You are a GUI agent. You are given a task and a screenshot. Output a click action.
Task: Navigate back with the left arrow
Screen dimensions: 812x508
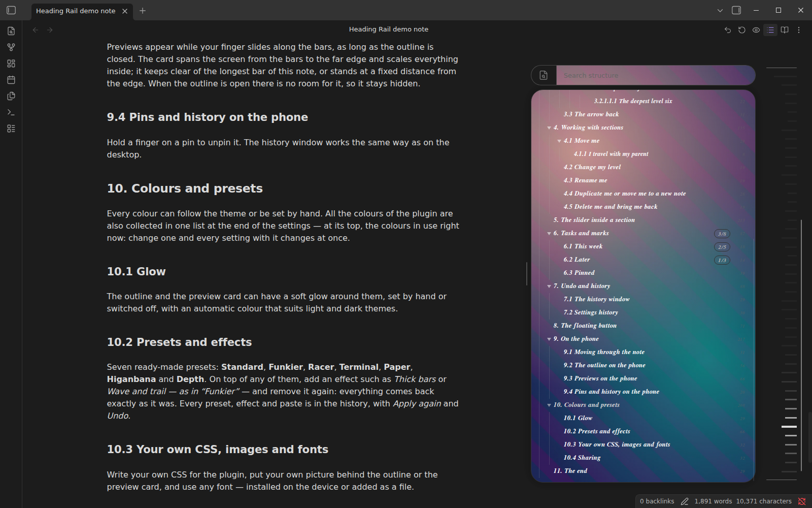click(36, 30)
